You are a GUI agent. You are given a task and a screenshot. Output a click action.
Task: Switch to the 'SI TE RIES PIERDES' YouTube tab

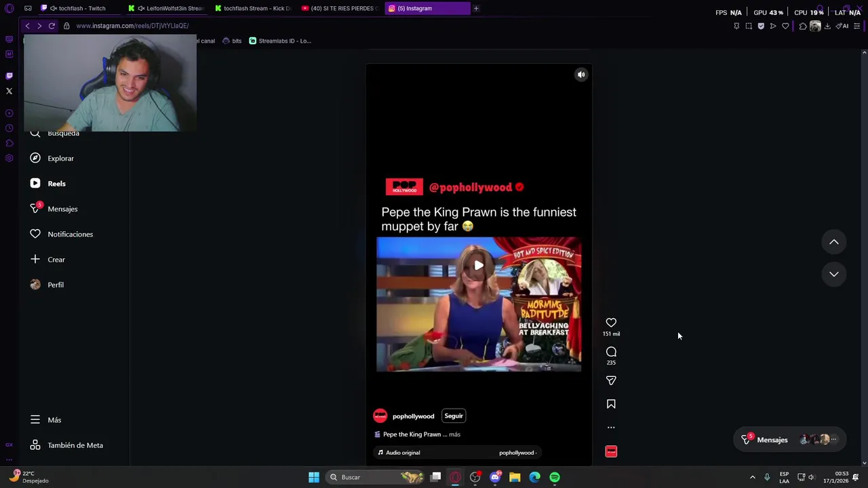[x=340, y=8]
